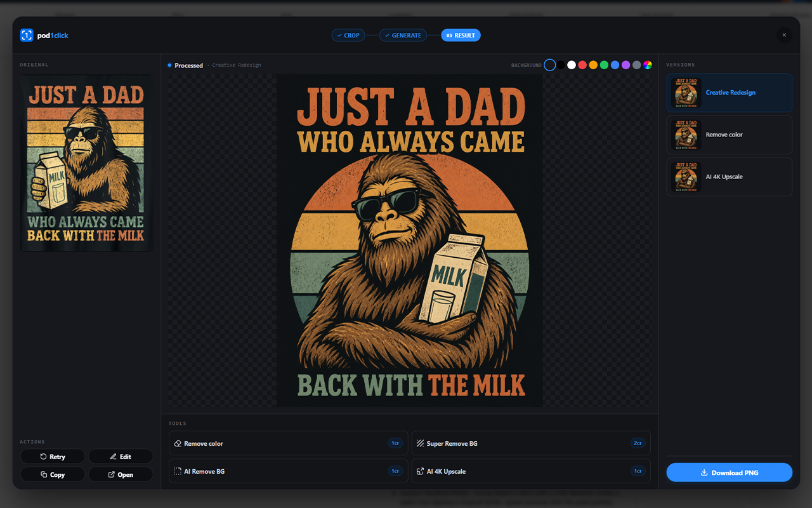This screenshot has height=508, width=812.
Task: Click the processed design preview image
Action: coord(409,240)
